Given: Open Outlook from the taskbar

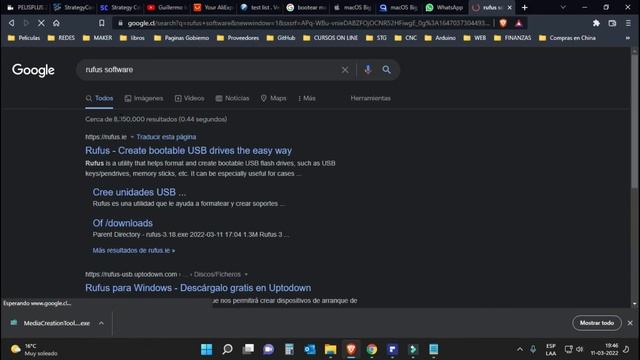Looking at the screenshot, I should coord(310,349).
